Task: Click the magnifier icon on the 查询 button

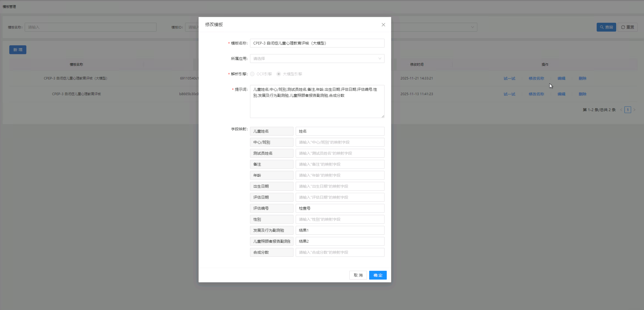Action: click(602, 27)
